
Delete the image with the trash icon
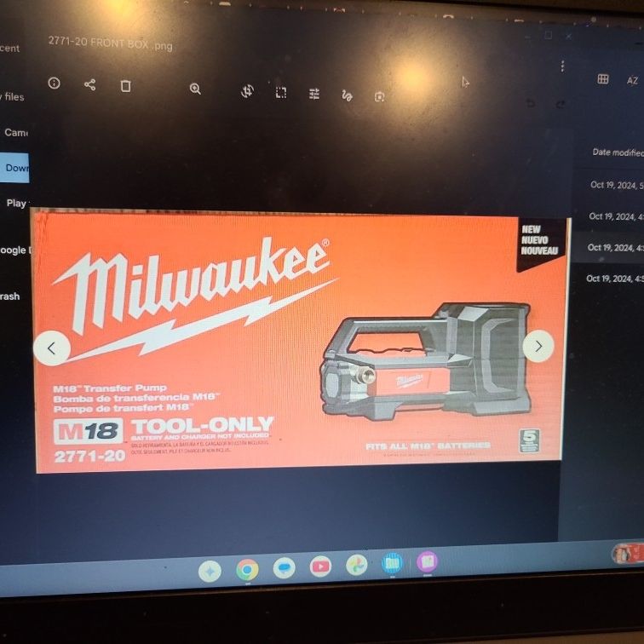pyautogui.click(x=126, y=86)
